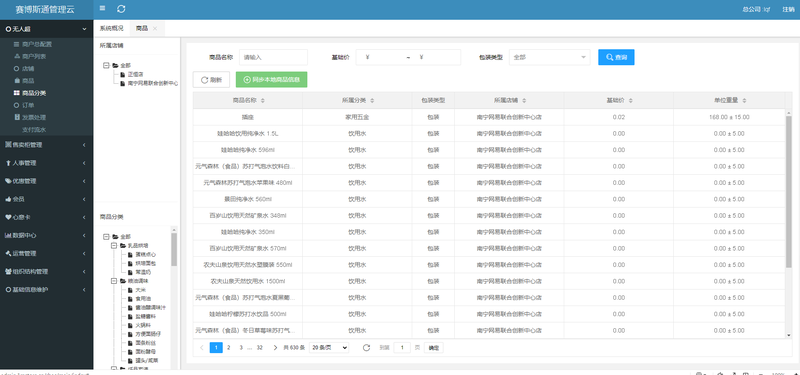
Task: Click the green 同步本地商品信息 button
Action: point(271,80)
